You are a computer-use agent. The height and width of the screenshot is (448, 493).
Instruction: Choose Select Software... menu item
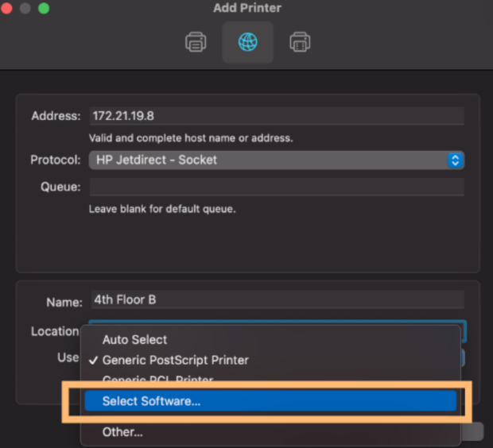[x=270, y=401]
